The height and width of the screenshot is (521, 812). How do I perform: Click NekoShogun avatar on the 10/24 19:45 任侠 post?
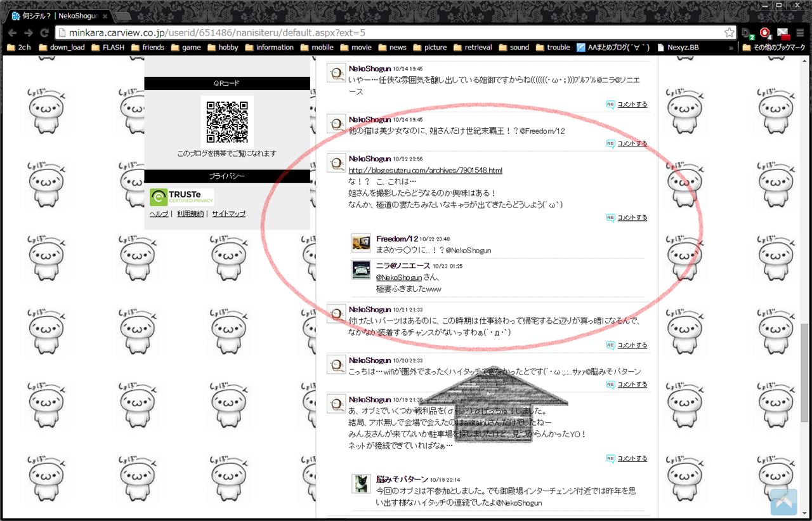(336, 73)
